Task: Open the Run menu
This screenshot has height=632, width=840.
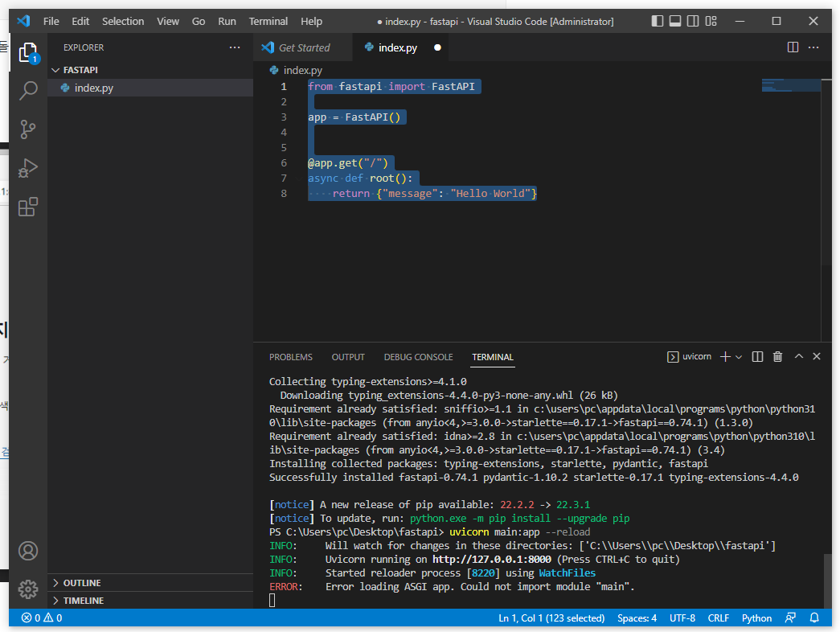Action: pos(227,21)
